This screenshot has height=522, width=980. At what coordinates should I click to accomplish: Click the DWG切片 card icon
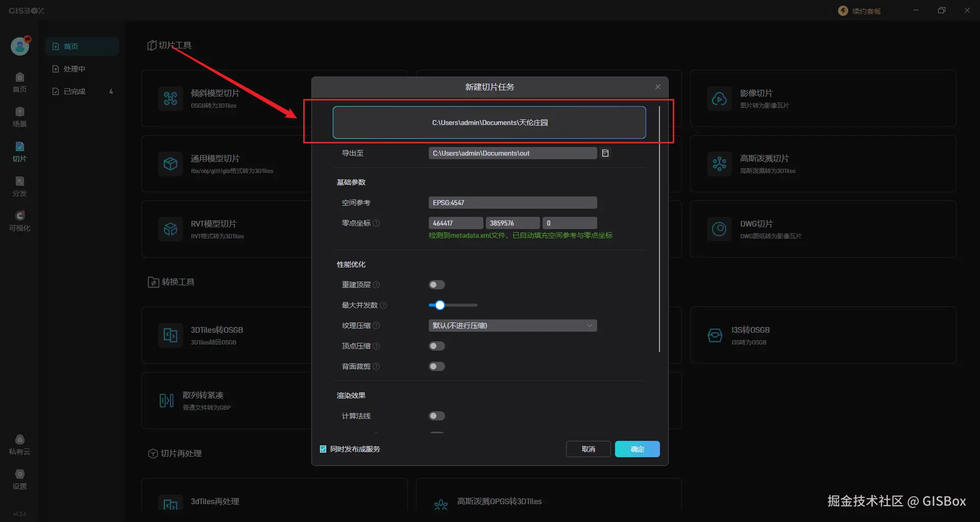click(x=720, y=229)
